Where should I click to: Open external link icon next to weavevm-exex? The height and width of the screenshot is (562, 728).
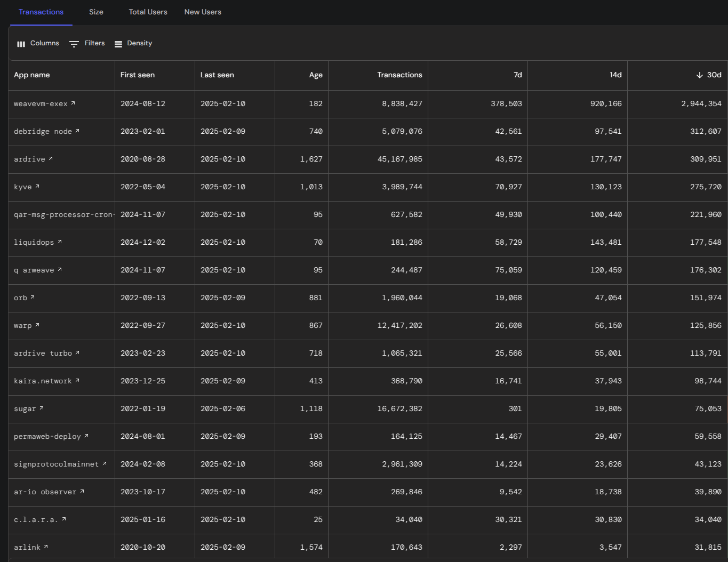(x=73, y=103)
